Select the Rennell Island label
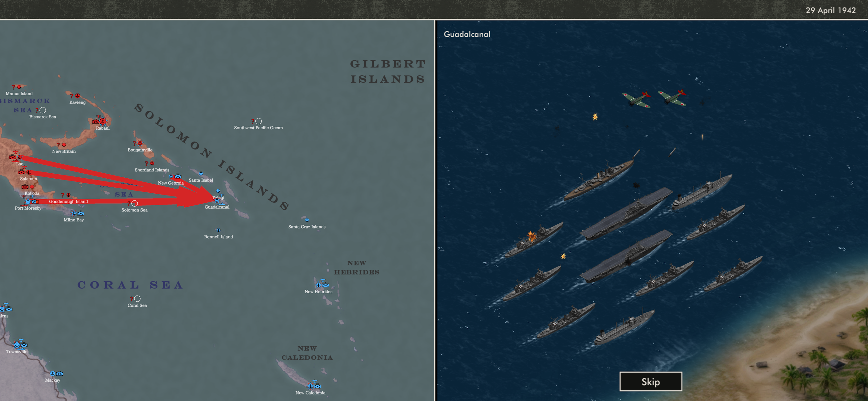 pos(218,237)
